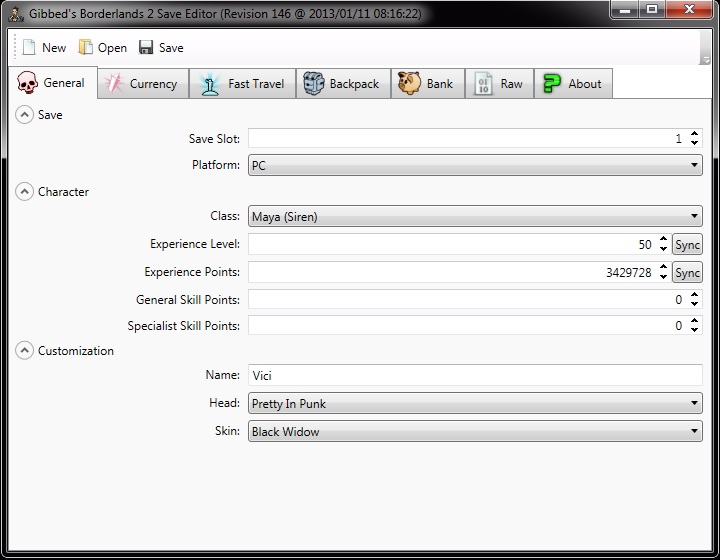Viewport: 720px width, 560px height.
Task: Collapse the Customization section
Action: click(x=24, y=351)
